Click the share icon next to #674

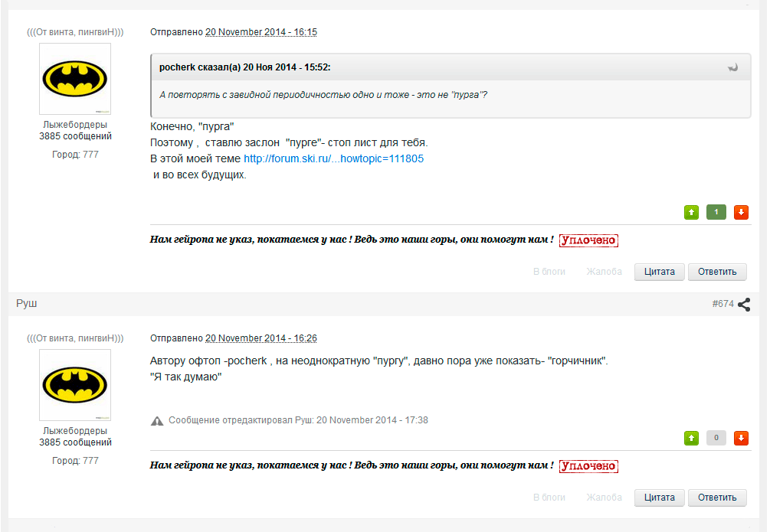(x=744, y=305)
